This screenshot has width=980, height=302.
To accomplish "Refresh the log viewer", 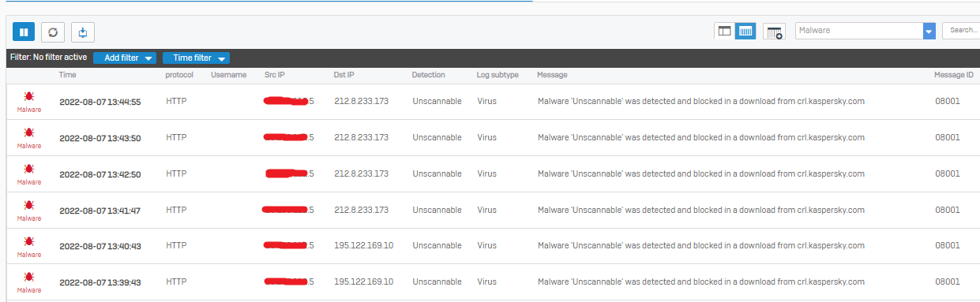I will pos(53,32).
